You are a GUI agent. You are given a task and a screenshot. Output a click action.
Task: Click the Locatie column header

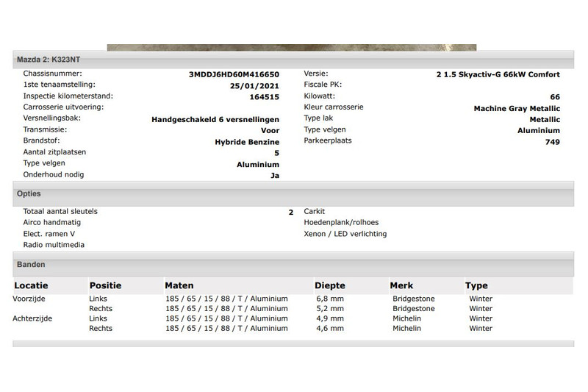click(x=33, y=285)
